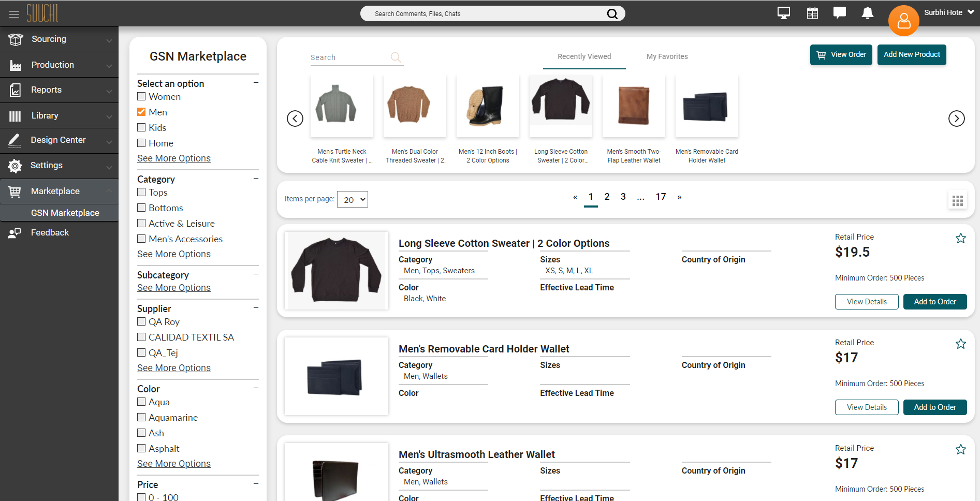
Task: Click the Marketplace cart icon in sidebar
Action: 14,191
